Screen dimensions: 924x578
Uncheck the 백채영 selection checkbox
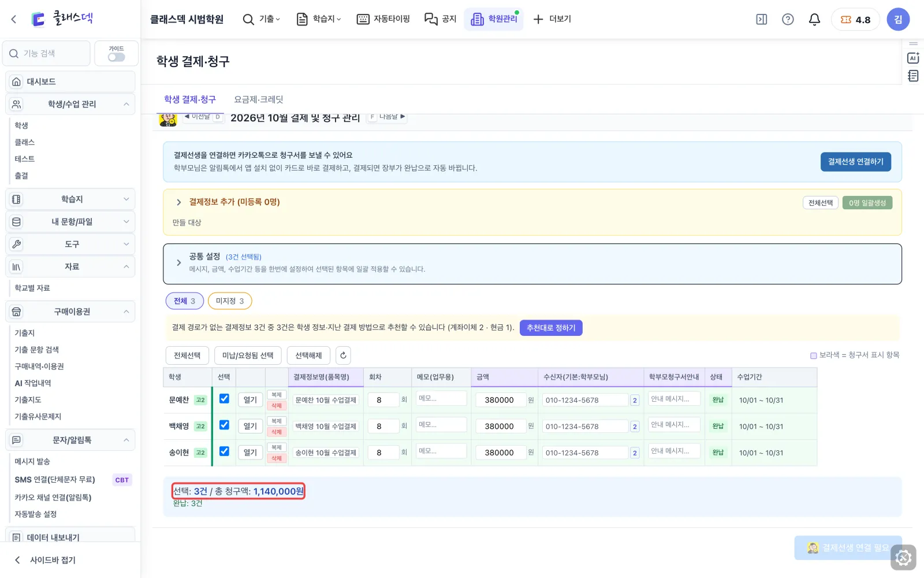224,425
